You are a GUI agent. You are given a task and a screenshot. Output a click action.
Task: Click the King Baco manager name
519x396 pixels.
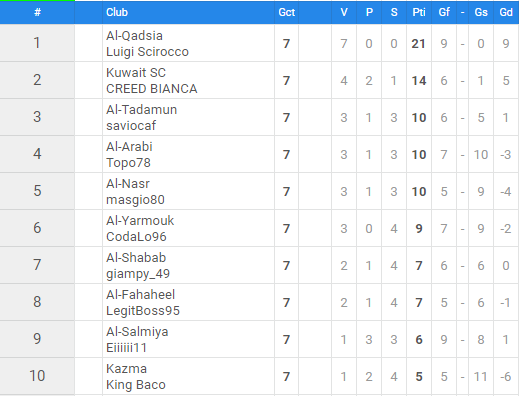pyautogui.click(x=136, y=385)
